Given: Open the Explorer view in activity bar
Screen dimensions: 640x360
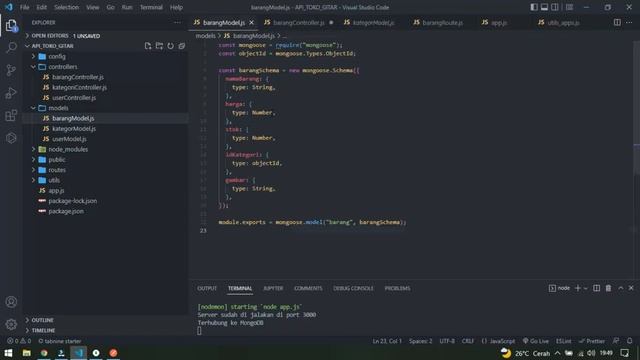Looking at the screenshot, I should click(11, 26).
